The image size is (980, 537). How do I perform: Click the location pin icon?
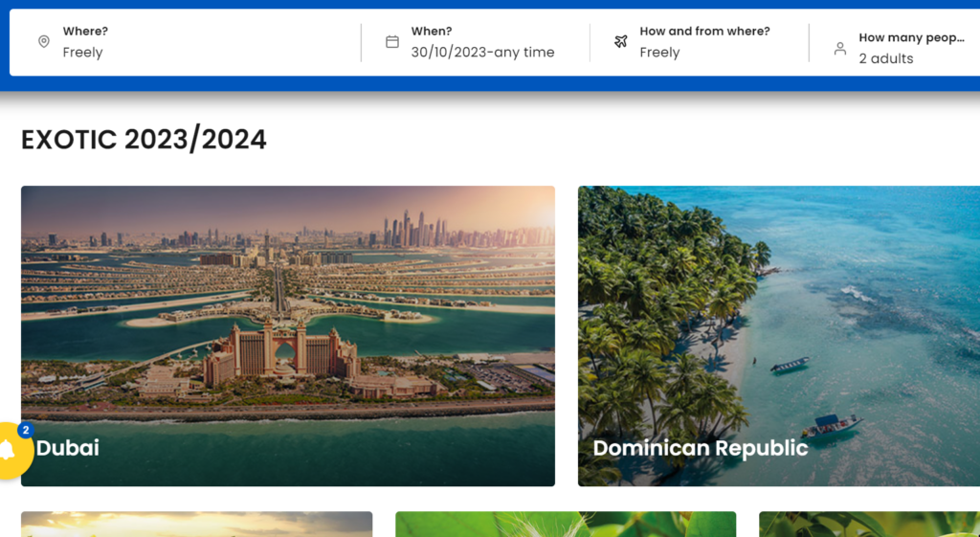[44, 42]
